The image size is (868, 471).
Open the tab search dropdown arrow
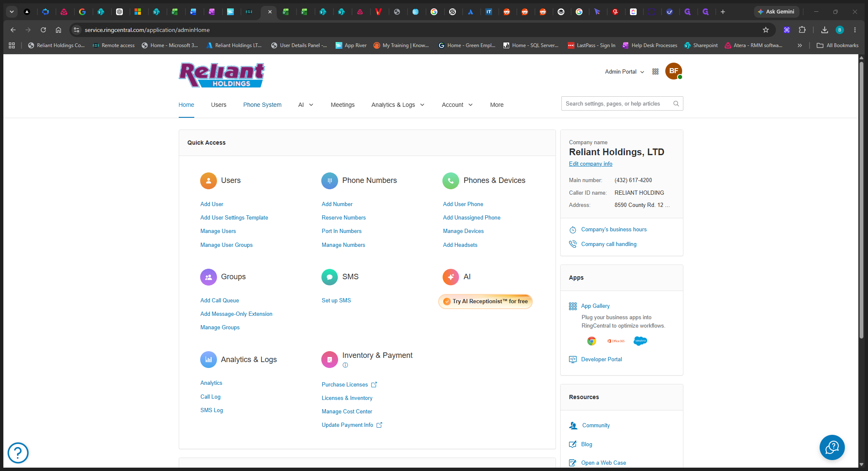click(x=12, y=12)
